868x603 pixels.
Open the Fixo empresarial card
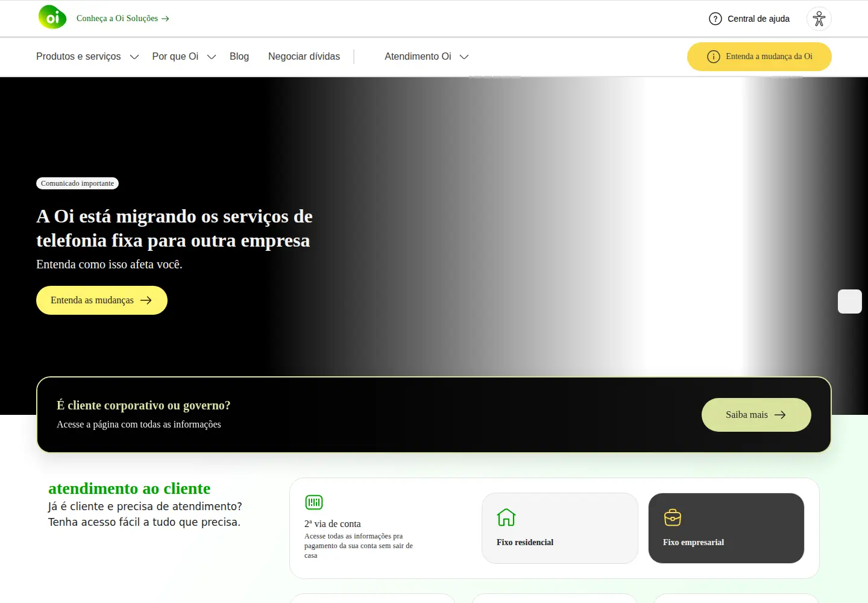tap(726, 528)
